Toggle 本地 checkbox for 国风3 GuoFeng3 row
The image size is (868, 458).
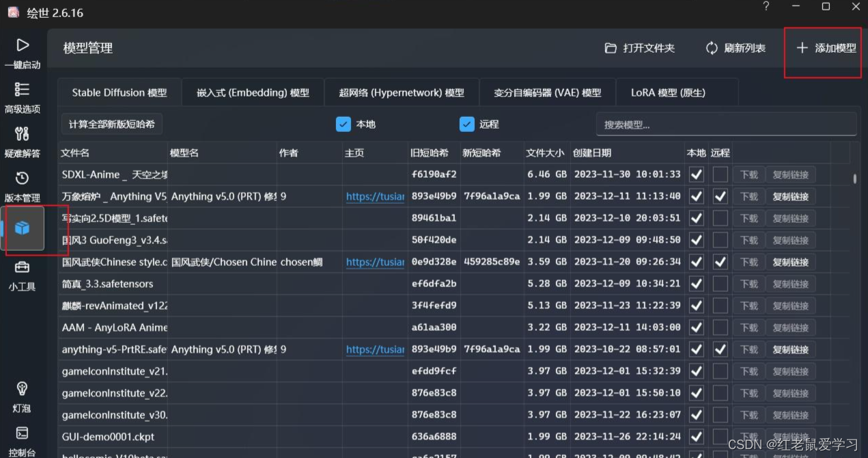(x=696, y=240)
